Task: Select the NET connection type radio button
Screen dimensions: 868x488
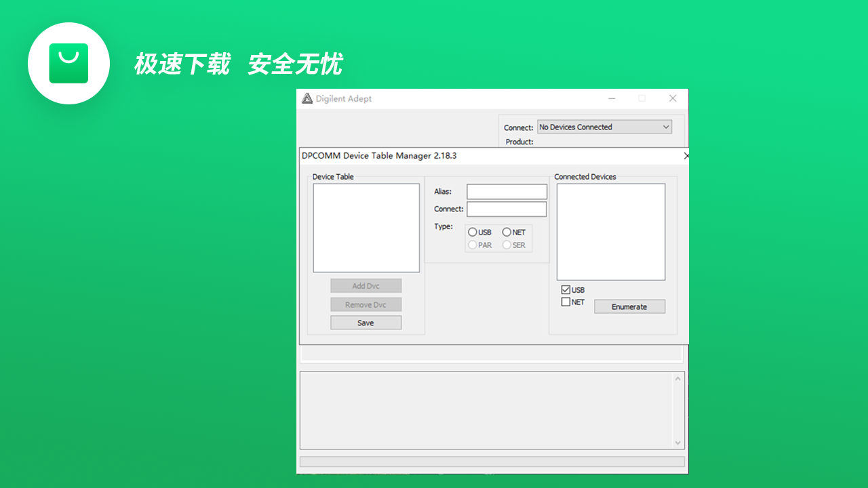Action: pyautogui.click(x=507, y=232)
